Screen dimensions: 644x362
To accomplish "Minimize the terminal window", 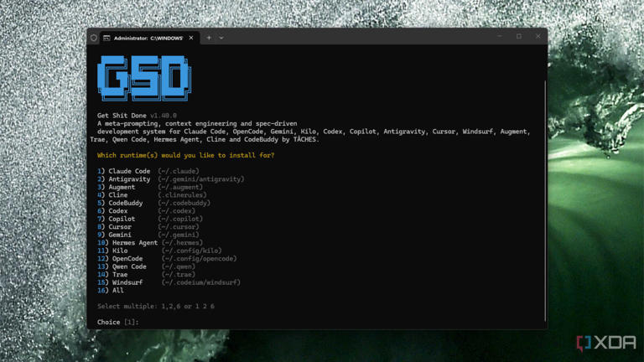I will click(500, 36).
